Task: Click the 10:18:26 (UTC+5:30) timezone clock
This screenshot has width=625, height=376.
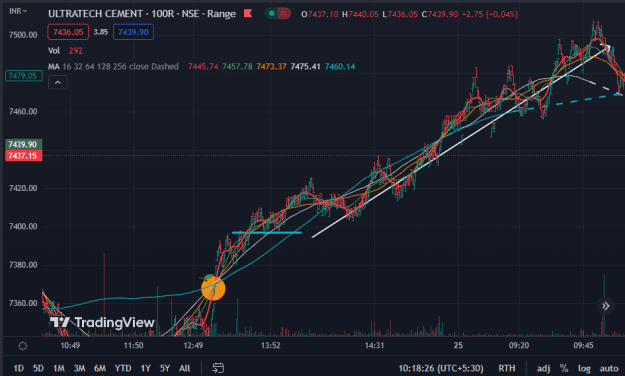Action: click(x=441, y=368)
